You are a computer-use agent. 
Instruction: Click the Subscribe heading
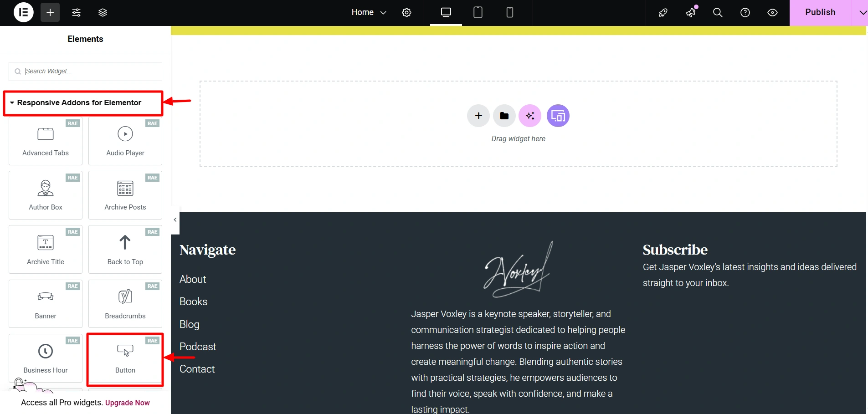coord(675,250)
